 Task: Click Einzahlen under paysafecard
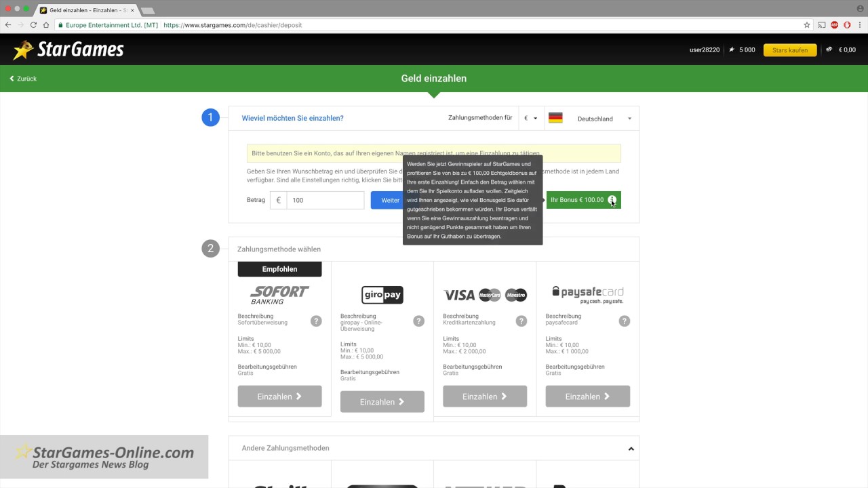click(x=587, y=396)
